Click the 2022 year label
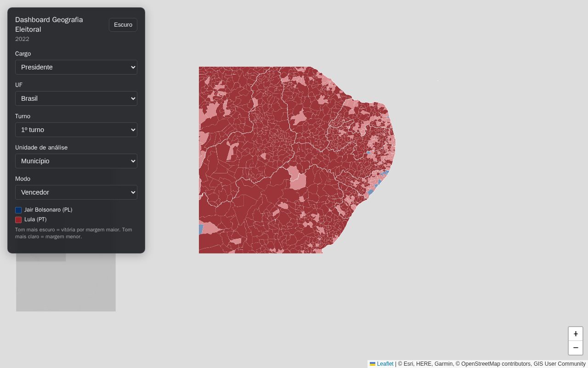 [x=22, y=39]
